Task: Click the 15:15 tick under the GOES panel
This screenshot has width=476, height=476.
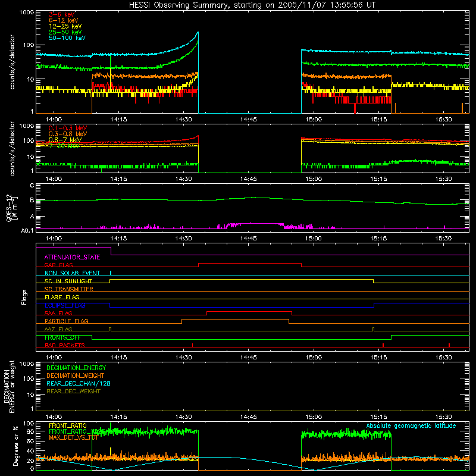Action: click(x=378, y=239)
